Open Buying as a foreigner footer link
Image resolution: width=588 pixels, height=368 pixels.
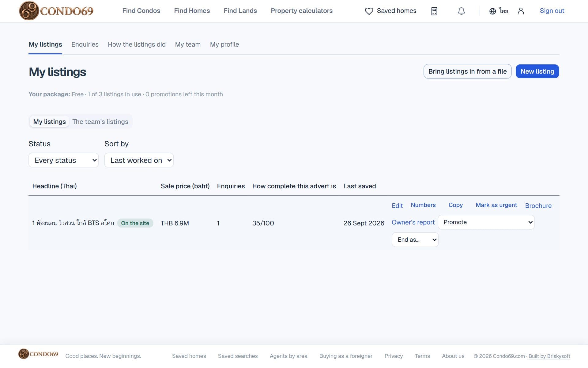click(x=346, y=356)
